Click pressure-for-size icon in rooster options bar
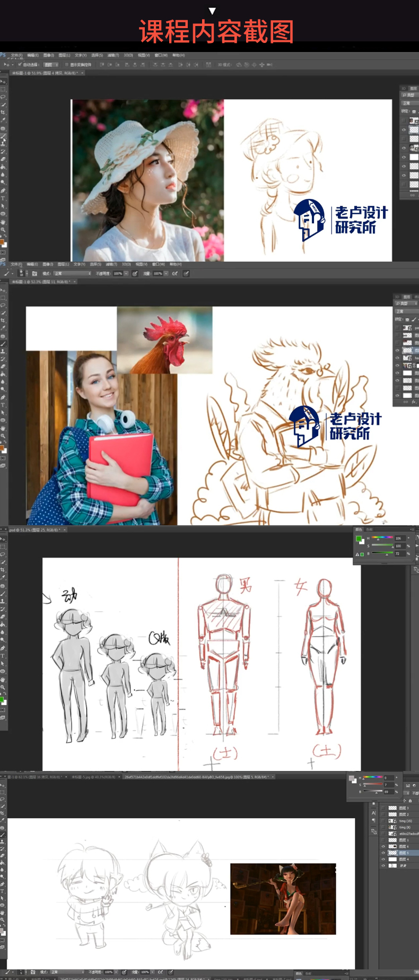Image resolution: width=419 pixels, height=980 pixels. tap(186, 273)
